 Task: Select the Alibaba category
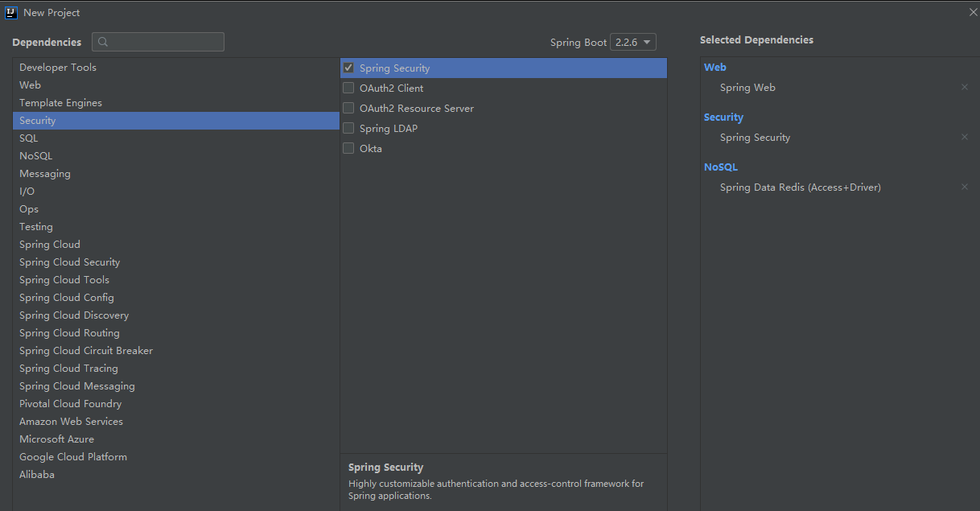tap(176, 474)
